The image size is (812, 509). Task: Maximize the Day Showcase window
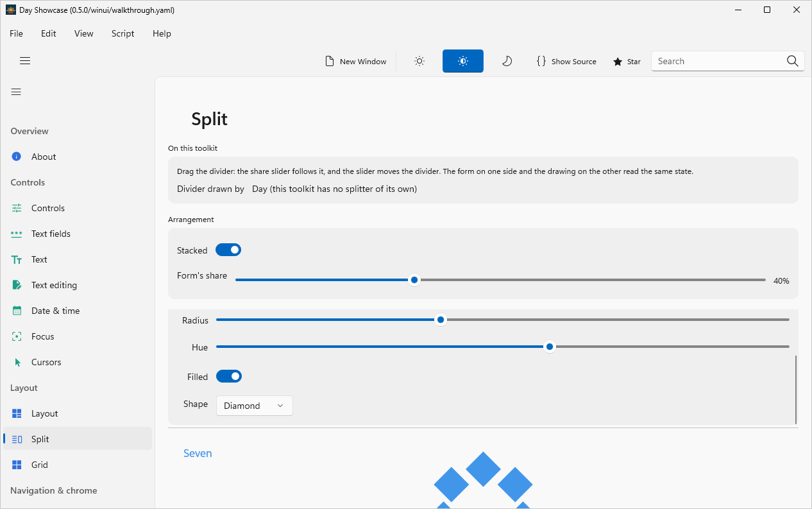[x=767, y=10]
